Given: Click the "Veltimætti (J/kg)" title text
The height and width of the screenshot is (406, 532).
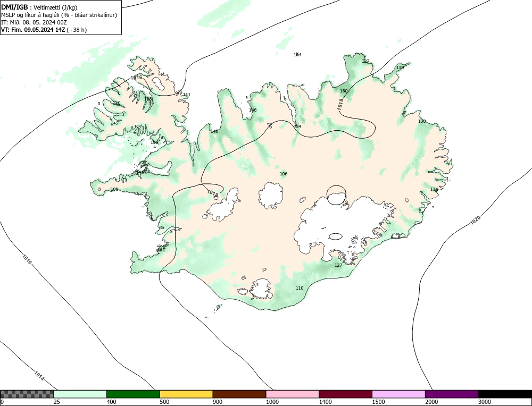Looking at the screenshot, I should [x=55, y=7].
